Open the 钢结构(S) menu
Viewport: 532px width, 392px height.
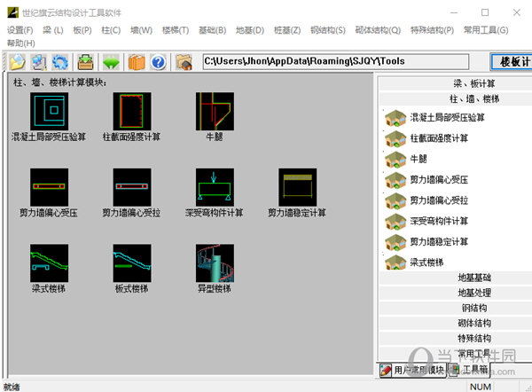click(327, 30)
